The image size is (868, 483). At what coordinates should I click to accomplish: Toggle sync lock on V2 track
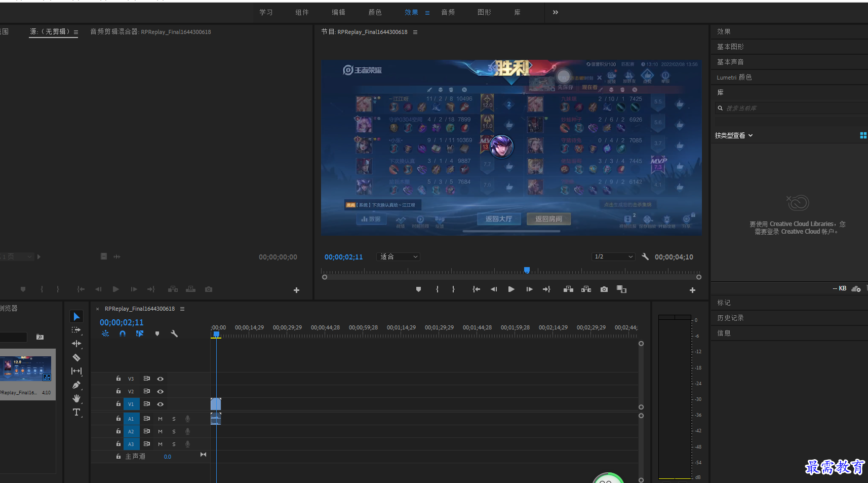pos(146,391)
